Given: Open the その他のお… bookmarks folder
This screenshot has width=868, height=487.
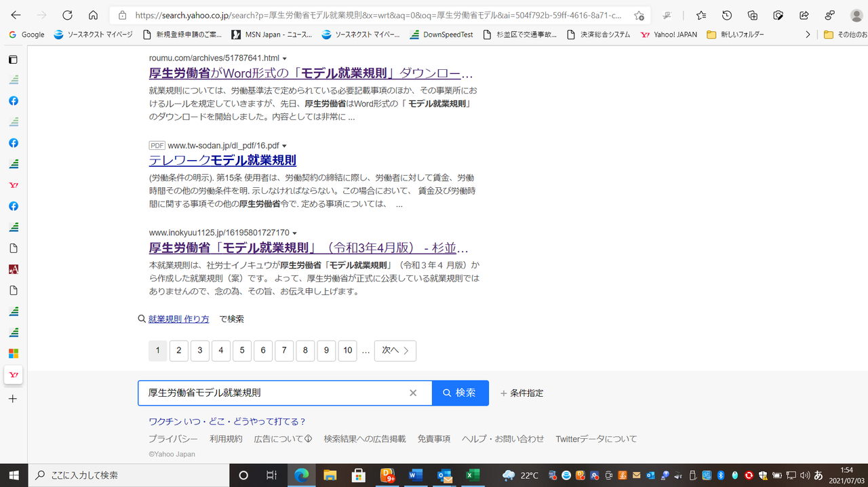Looking at the screenshot, I should click(x=845, y=35).
